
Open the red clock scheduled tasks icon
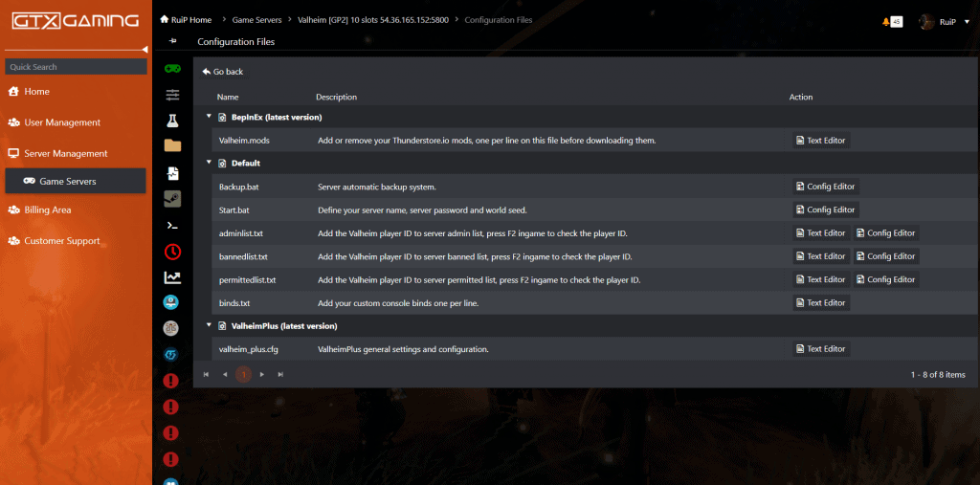point(172,252)
